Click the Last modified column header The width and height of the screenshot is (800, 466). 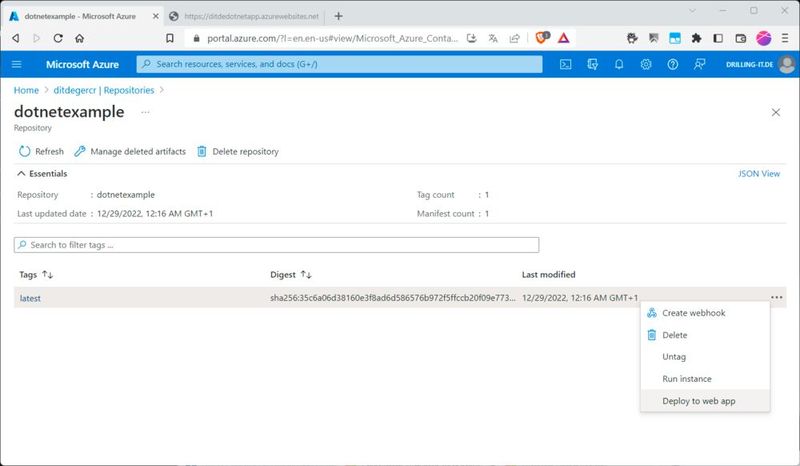click(x=548, y=275)
